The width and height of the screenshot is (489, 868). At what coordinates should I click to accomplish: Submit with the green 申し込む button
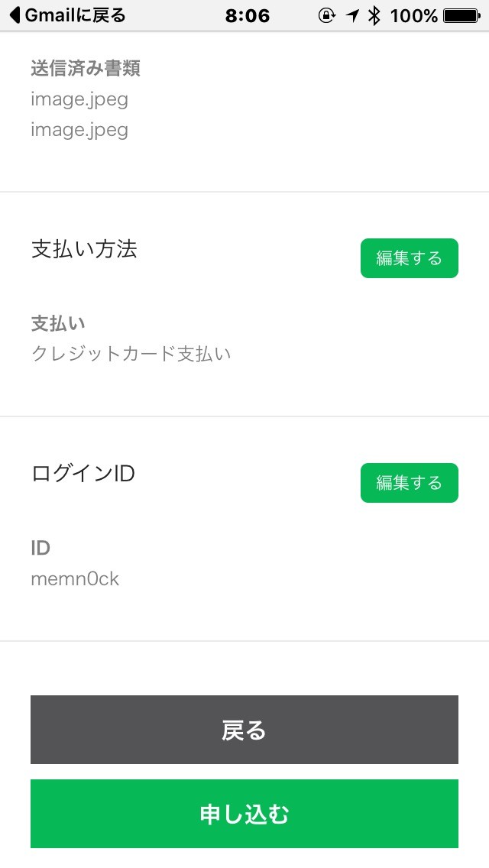pos(244,814)
